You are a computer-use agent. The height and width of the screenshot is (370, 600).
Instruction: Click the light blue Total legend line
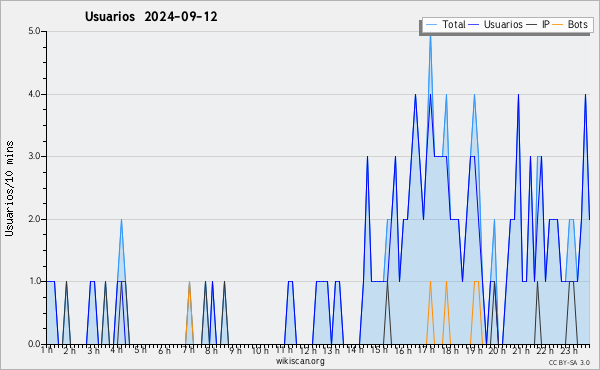[431, 25]
